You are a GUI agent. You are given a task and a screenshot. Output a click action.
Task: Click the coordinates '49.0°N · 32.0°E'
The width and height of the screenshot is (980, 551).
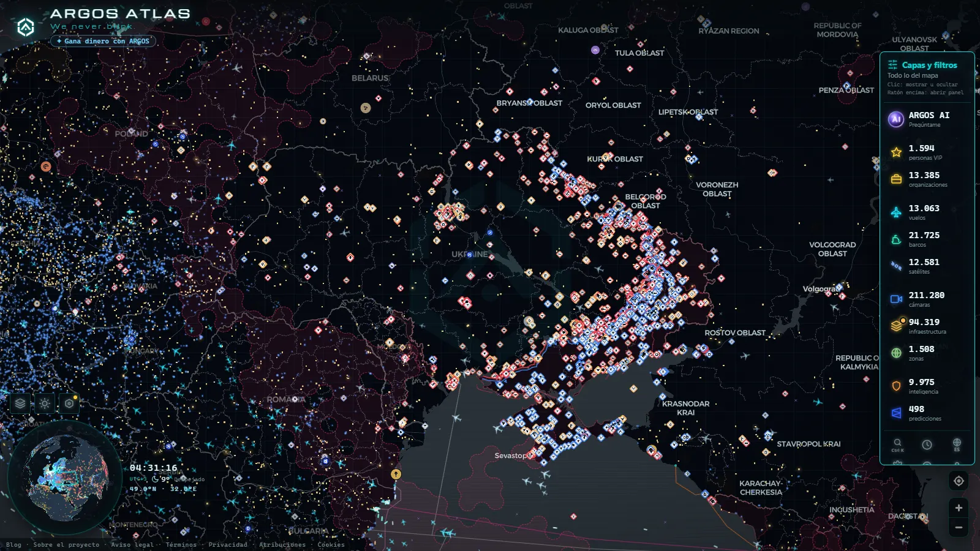click(163, 489)
